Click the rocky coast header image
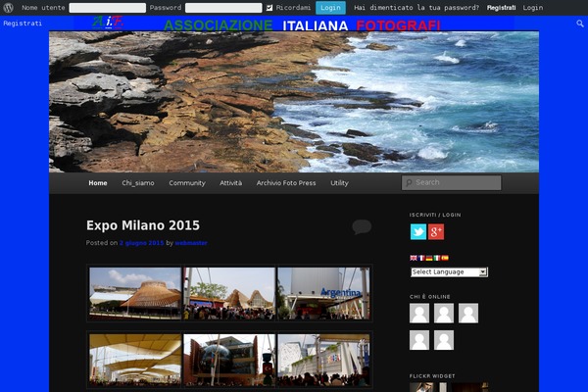Image resolution: width=588 pixels, height=392 pixels. point(294,102)
